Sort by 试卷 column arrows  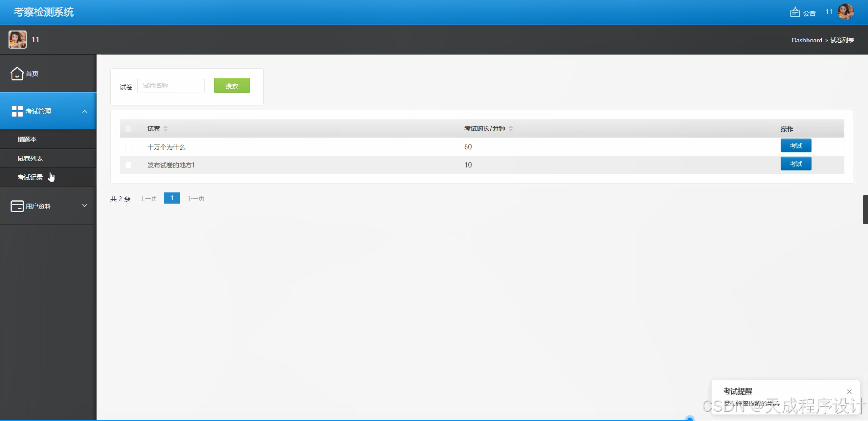165,128
